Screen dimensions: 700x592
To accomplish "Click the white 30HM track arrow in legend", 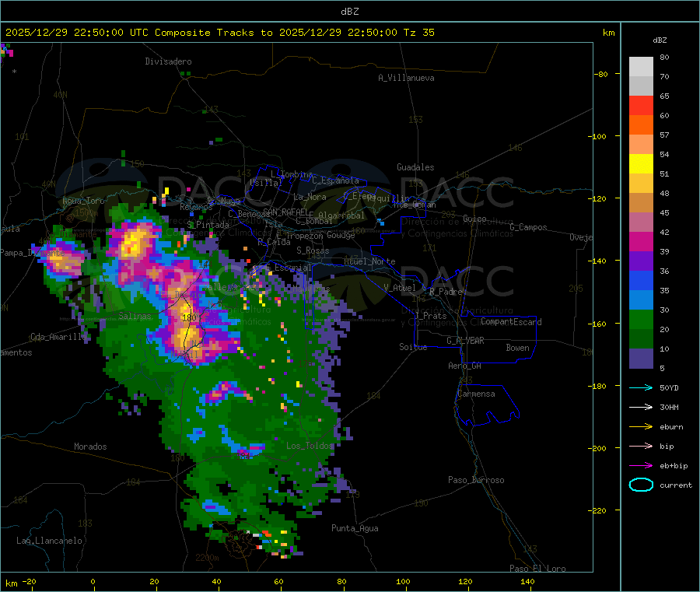I will 641,407.
